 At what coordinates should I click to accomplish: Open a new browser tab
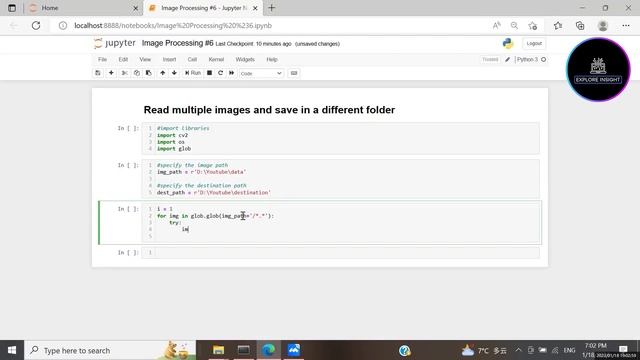[271, 8]
